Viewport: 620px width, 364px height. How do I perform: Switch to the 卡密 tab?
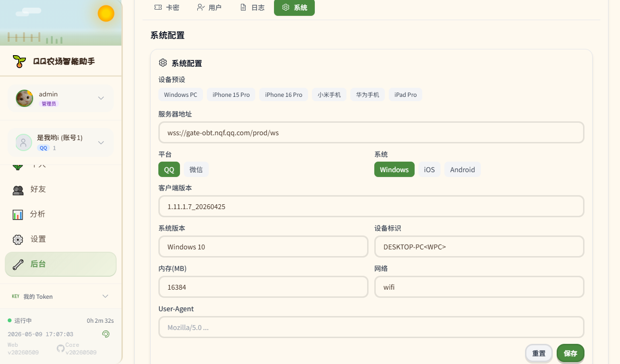(167, 8)
